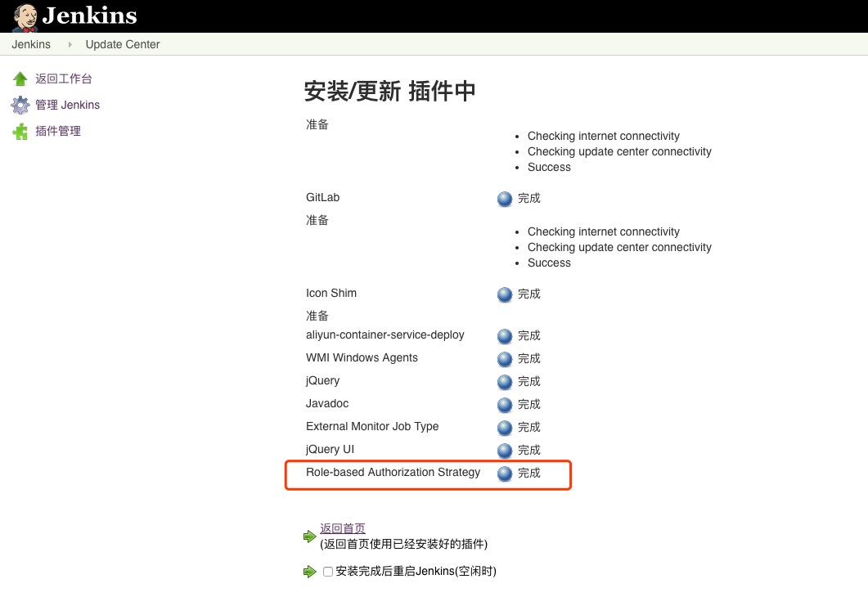Select the WMI Windows Agents plugin name
The height and width of the screenshot is (606, 868).
pos(362,358)
